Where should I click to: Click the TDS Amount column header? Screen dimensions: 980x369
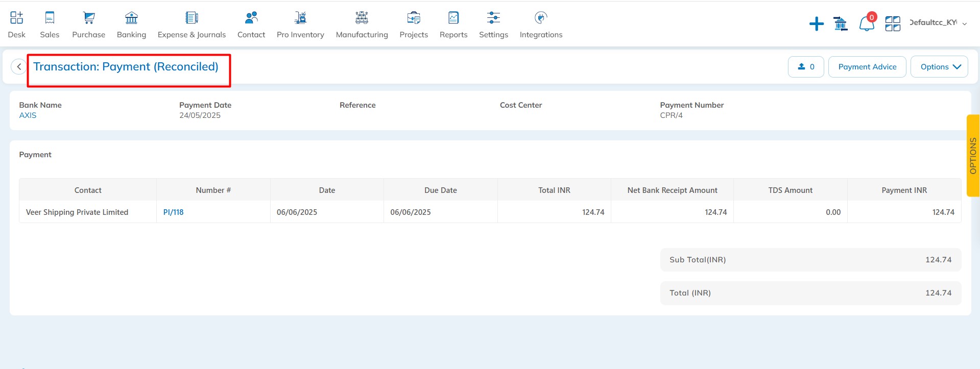791,190
